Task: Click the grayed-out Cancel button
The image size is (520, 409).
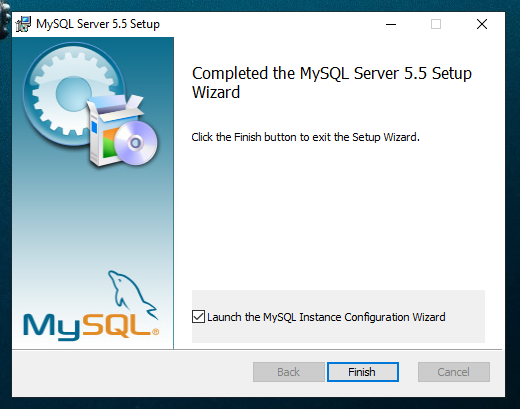Action: (454, 372)
